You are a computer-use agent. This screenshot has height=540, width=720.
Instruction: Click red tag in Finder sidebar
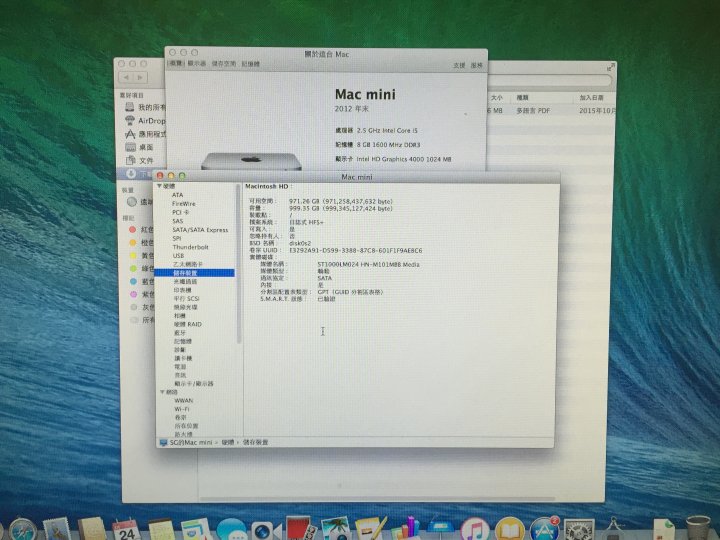133,229
